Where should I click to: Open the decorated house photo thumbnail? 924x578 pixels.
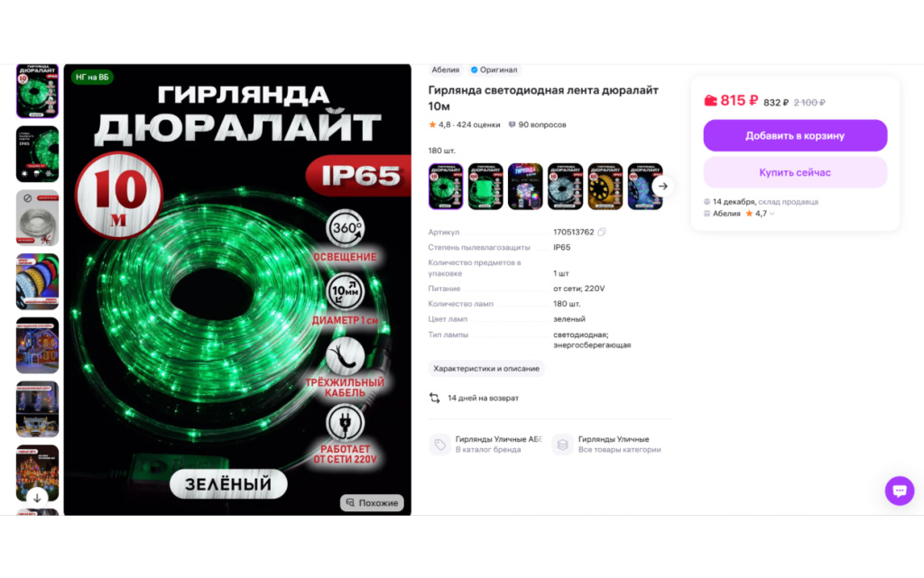(37, 345)
